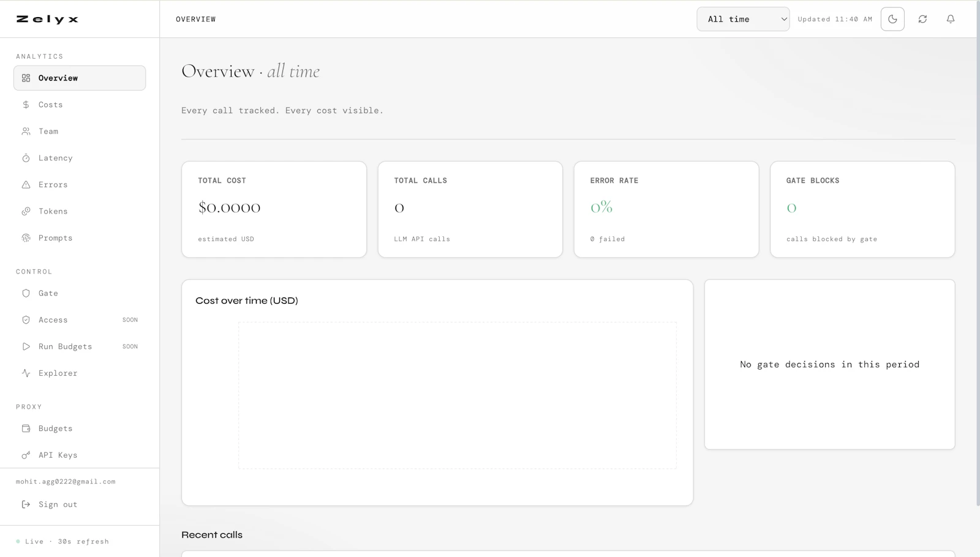Click the Access shield-check icon
980x557 pixels.
tap(26, 320)
